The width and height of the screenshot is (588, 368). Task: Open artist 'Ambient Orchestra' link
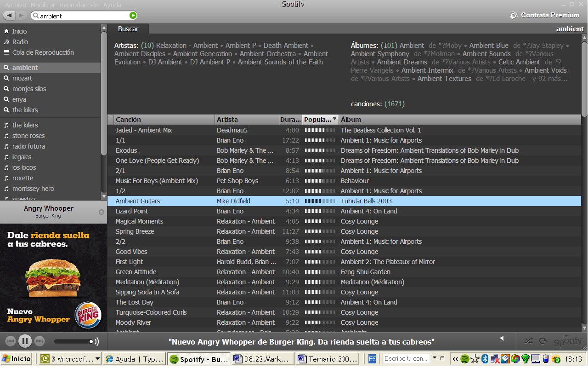tap(268, 54)
